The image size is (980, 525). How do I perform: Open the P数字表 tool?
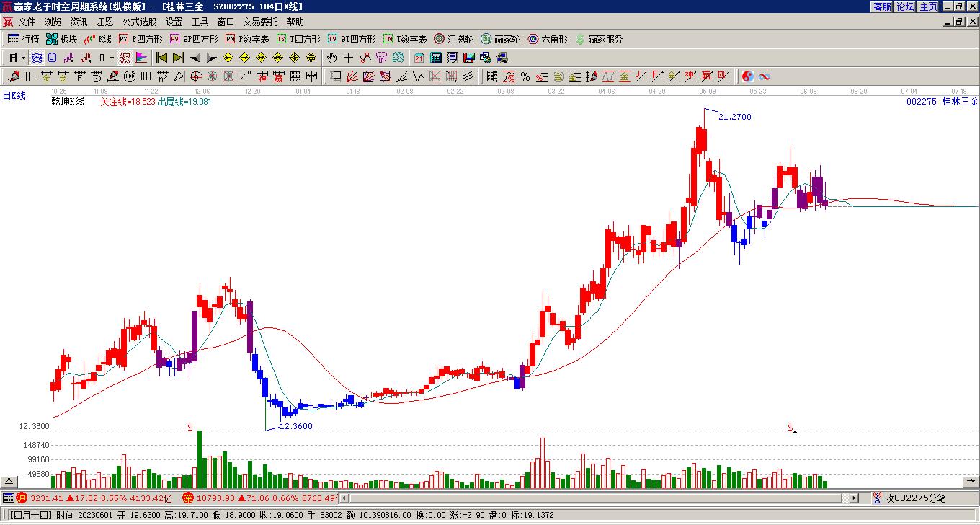coord(247,39)
